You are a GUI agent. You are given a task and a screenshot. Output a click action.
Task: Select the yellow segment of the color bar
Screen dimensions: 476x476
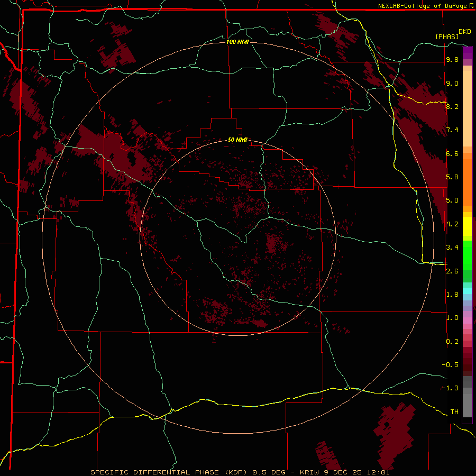coord(467,226)
